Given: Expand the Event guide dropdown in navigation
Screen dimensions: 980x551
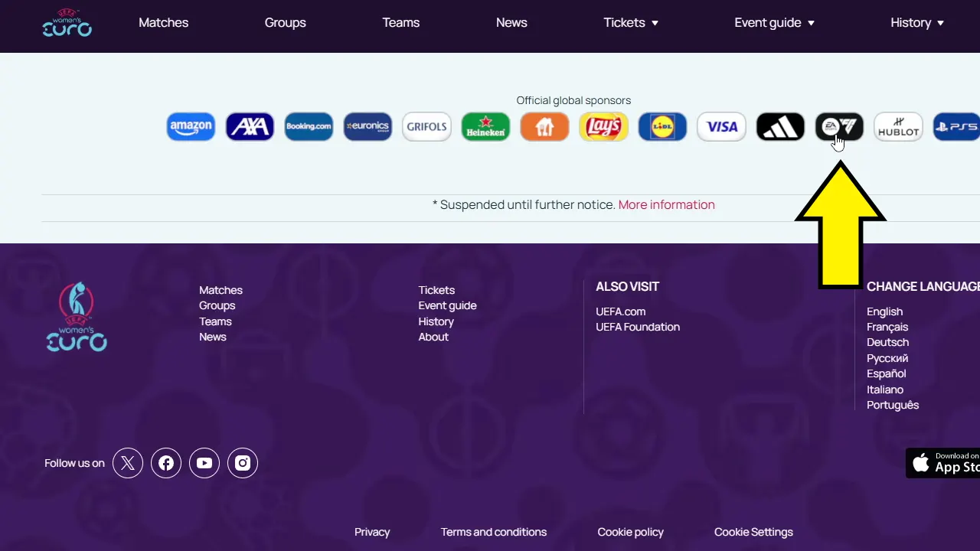Looking at the screenshot, I should tap(774, 23).
